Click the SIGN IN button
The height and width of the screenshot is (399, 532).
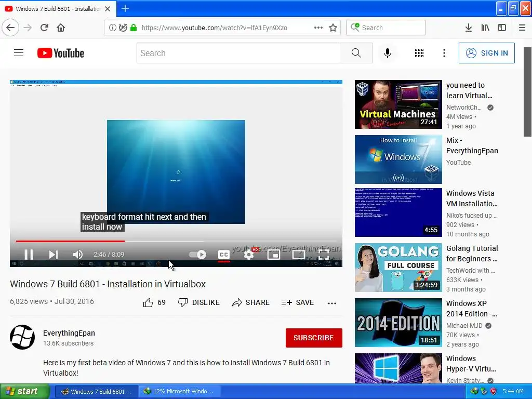point(486,53)
